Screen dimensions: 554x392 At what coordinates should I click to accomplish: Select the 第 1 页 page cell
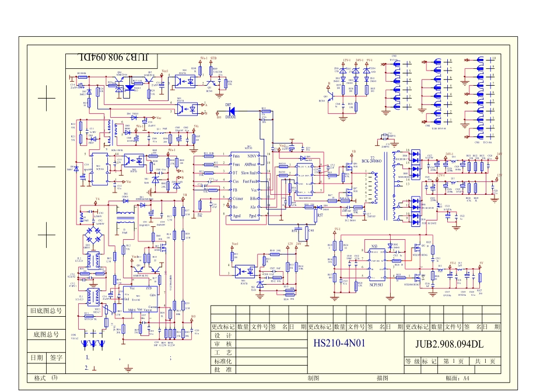coord(455,361)
